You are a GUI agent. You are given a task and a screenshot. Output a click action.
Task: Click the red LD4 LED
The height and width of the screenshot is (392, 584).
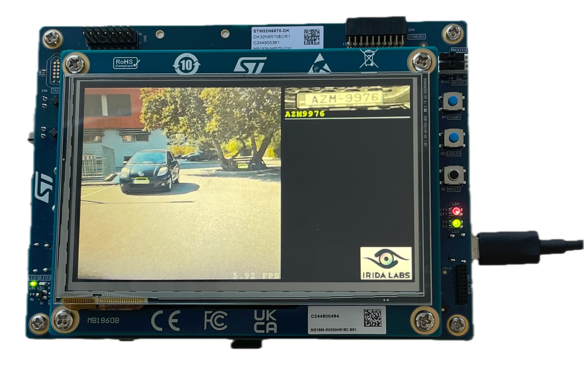pos(456,211)
